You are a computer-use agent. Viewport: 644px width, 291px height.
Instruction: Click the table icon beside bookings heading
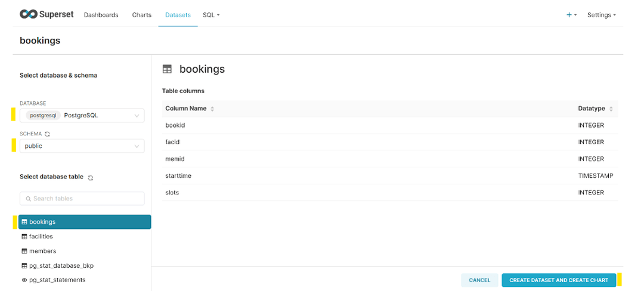(167, 69)
